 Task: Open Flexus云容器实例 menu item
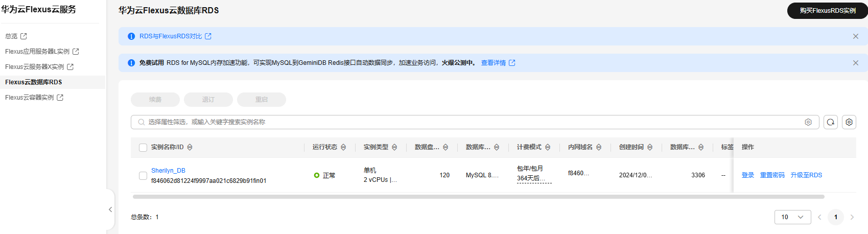point(30,98)
